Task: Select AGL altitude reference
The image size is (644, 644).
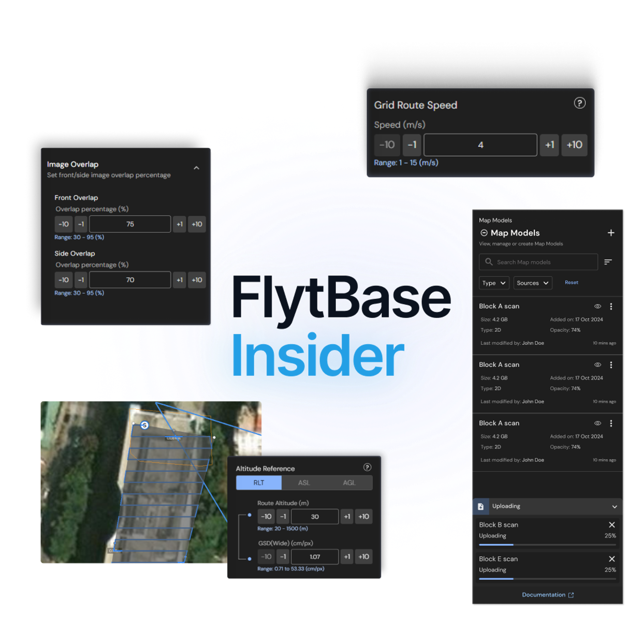Action: [349, 483]
